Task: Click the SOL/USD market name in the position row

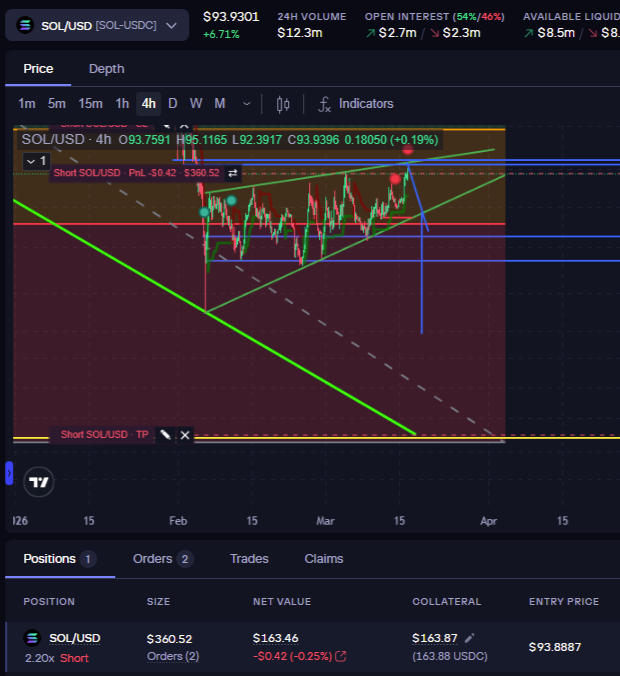Action: click(x=75, y=638)
